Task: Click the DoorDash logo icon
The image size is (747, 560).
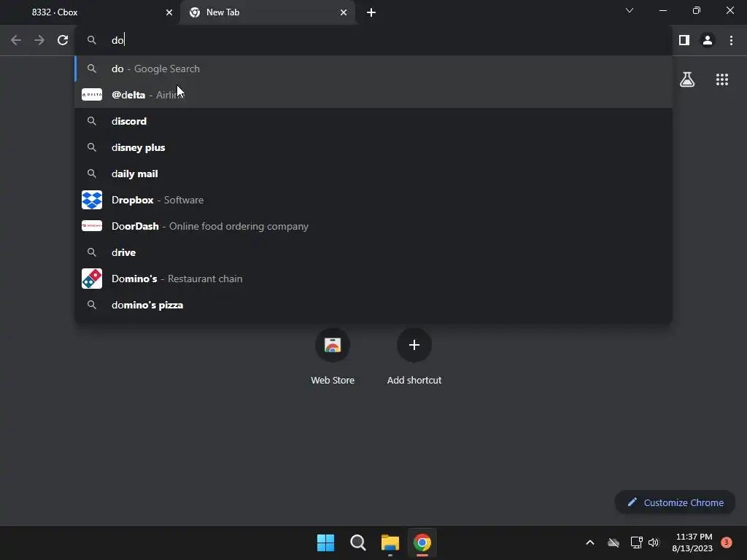Action: point(92,226)
